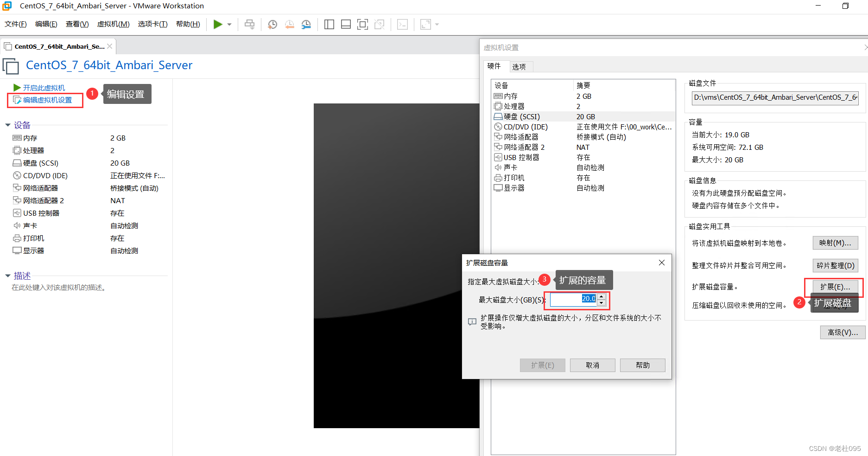
Task: Switch to 选项 tab in settings dialog
Action: coord(519,67)
